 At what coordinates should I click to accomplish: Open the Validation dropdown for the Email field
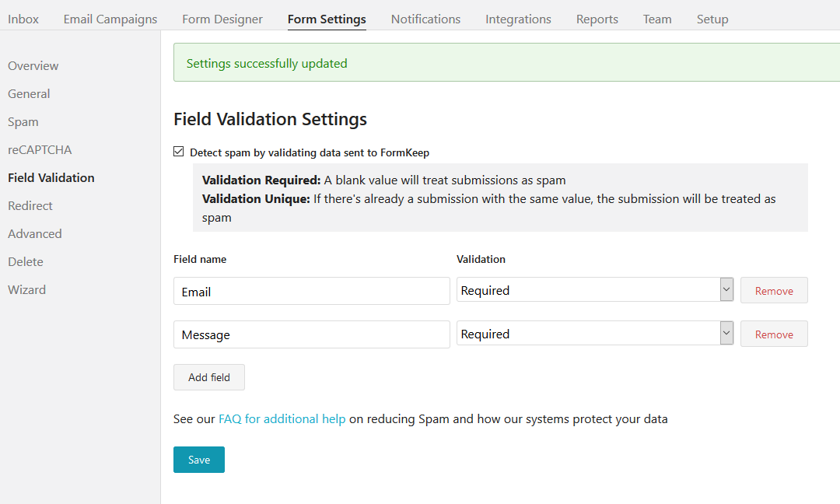click(595, 290)
